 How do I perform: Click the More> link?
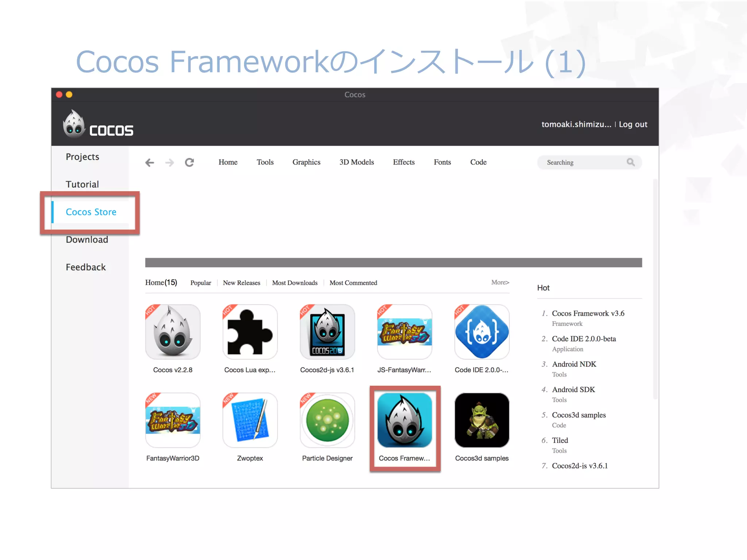(x=500, y=283)
